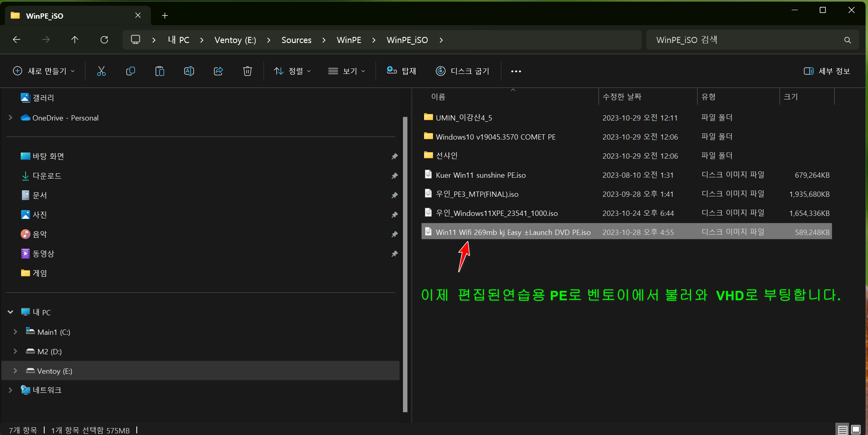868x435 pixels.
Task: Click pin icon next to 다운로드
Action: [x=394, y=176]
